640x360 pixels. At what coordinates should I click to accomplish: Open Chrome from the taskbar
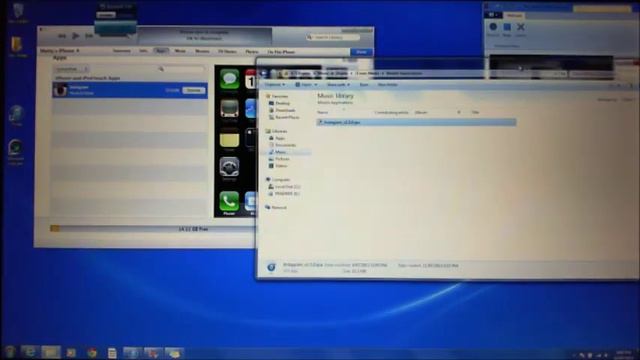tap(92, 353)
